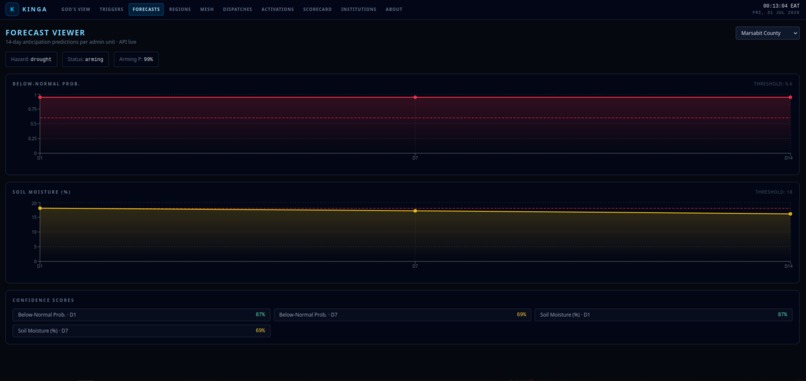Image resolution: width=806 pixels, height=381 pixels.
Task: Open the Institutions nav item
Action: (358, 9)
